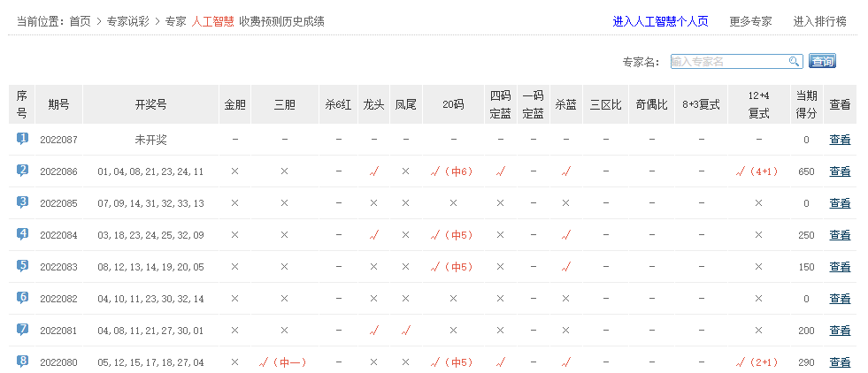View details of issue 2022084

(x=840, y=235)
